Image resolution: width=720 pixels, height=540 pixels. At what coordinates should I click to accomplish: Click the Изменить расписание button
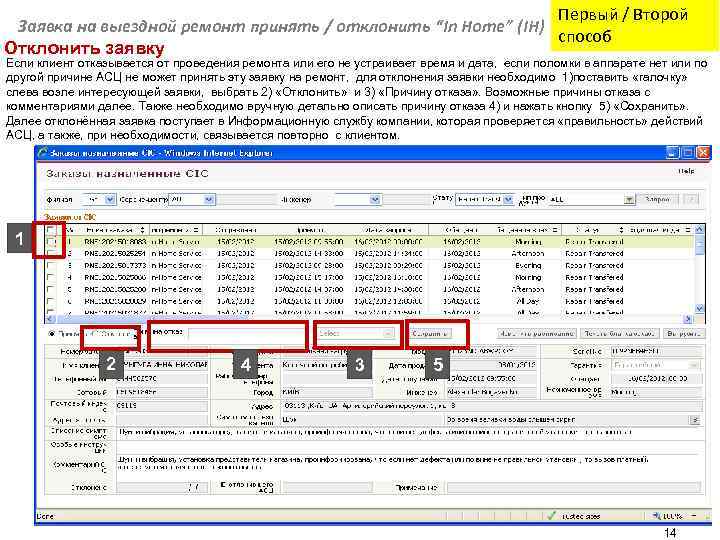tap(537, 334)
